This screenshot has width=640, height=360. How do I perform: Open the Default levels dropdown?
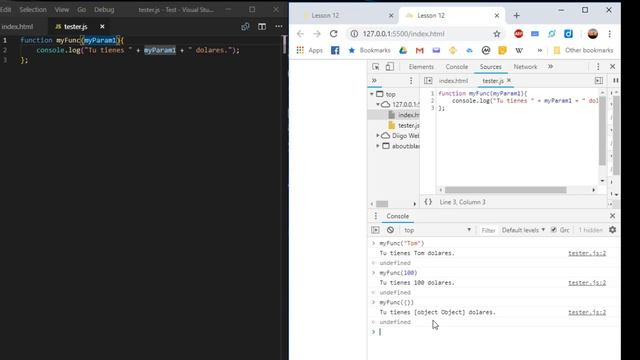point(523,230)
